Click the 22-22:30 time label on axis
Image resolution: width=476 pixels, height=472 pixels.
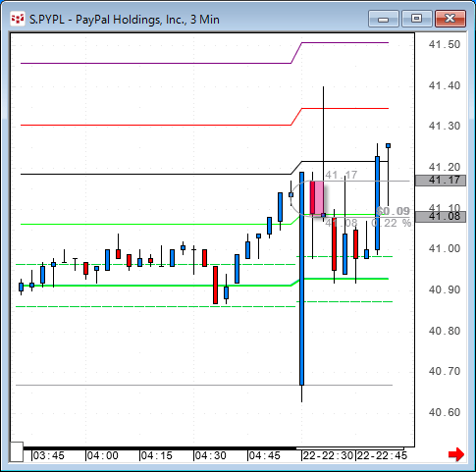click(x=328, y=455)
